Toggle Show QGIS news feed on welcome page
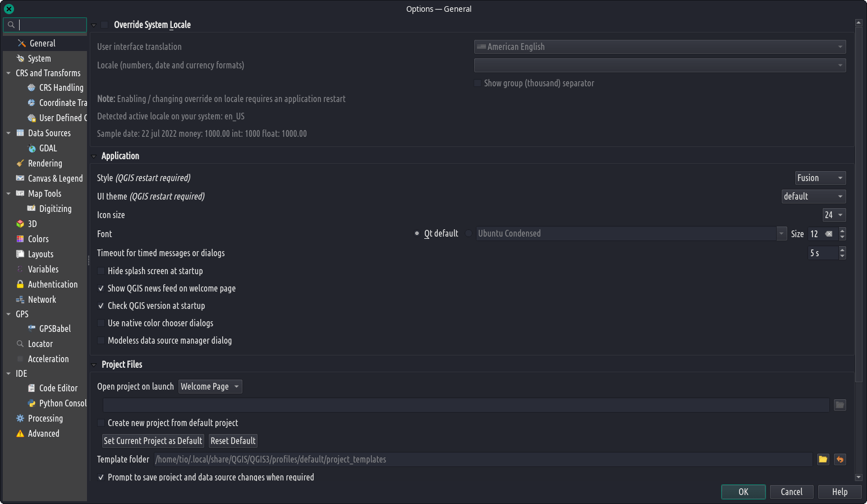The width and height of the screenshot is (867, 504). [x=101, y=288]
